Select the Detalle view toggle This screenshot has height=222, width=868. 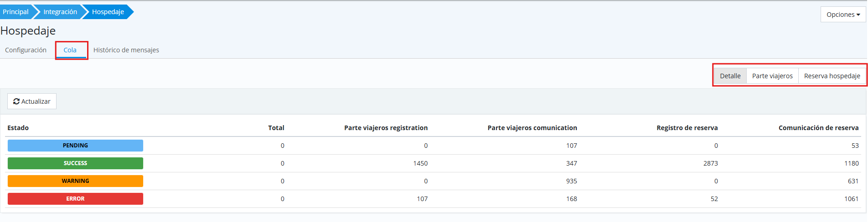click(x=730, y=76)
